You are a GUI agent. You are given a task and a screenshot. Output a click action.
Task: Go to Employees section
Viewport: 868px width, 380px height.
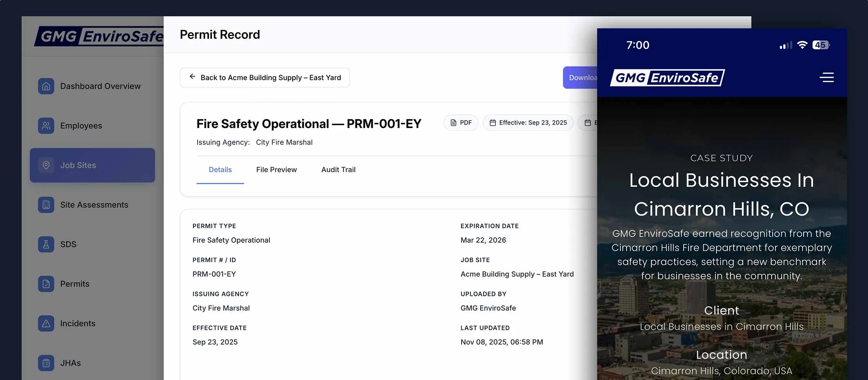pos(92,126)
